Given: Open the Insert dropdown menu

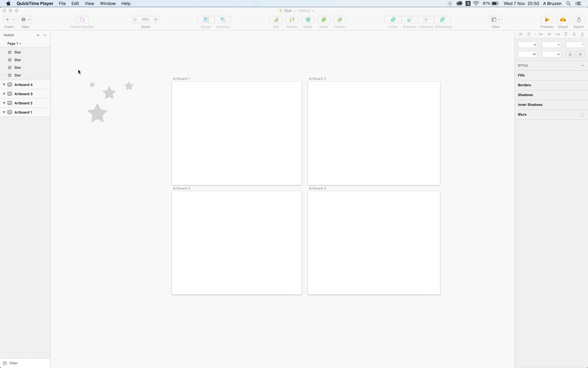Looking at the screenshot, I should point(9,20).
